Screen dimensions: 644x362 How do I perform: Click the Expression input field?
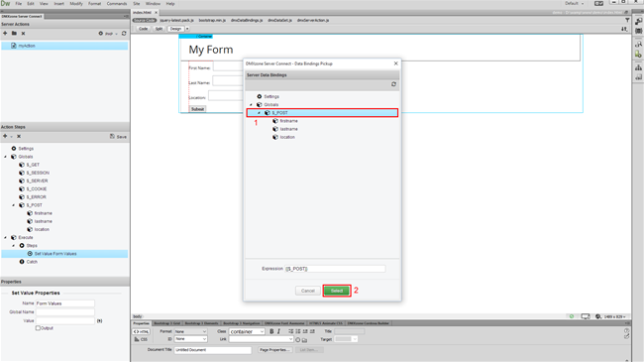click(x=335, y=269)
